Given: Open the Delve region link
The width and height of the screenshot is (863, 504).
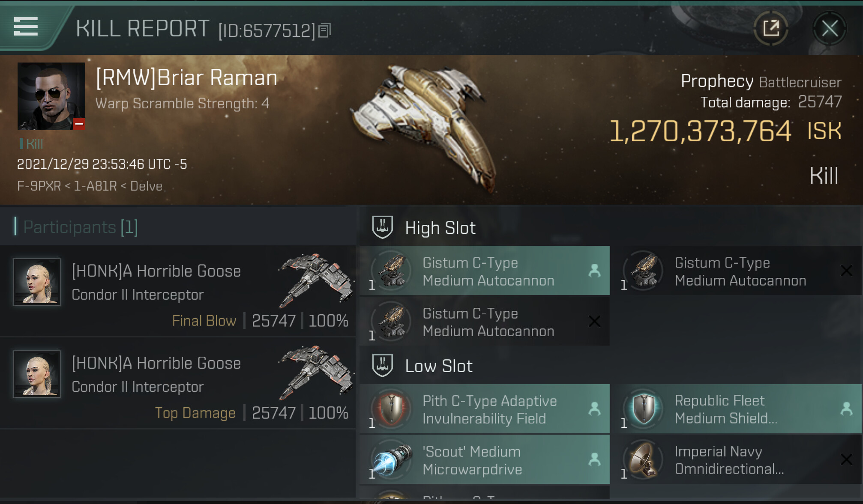Looking at the screenshot, I should [146, 186].
